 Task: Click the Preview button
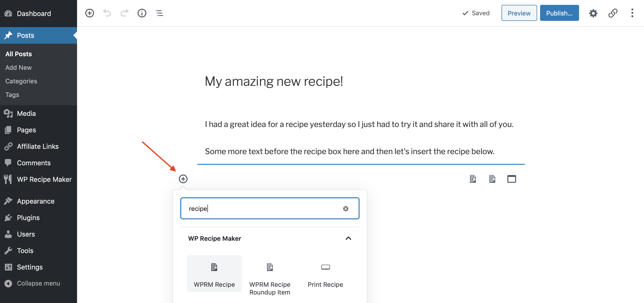coord(519,13)
